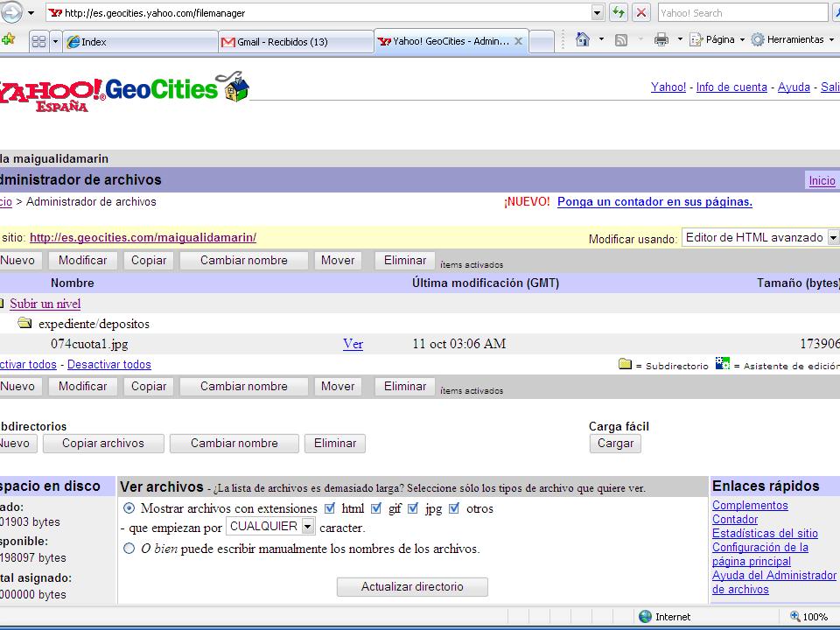Select the 'O bien' manual names radio
The width and height of the screenshot is (840, 630).
(x=129, y=549)
